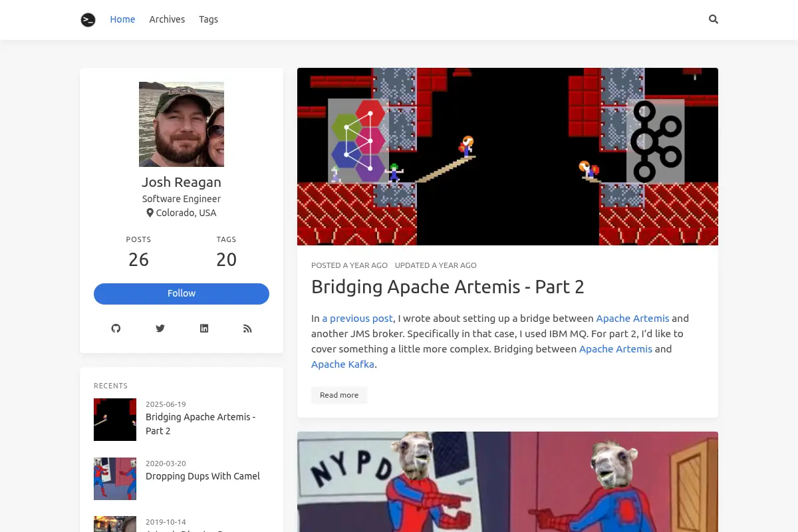Click the Spider-Man recent post thumbnail
This screenshot has height=532, width=798.
pos(115,479)
